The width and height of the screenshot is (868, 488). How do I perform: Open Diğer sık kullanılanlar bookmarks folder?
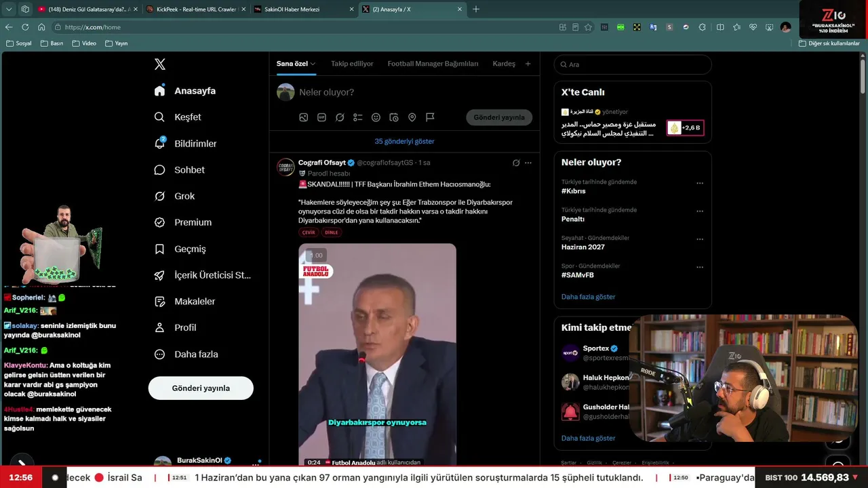pyautogui.click(x=829, y=43)
